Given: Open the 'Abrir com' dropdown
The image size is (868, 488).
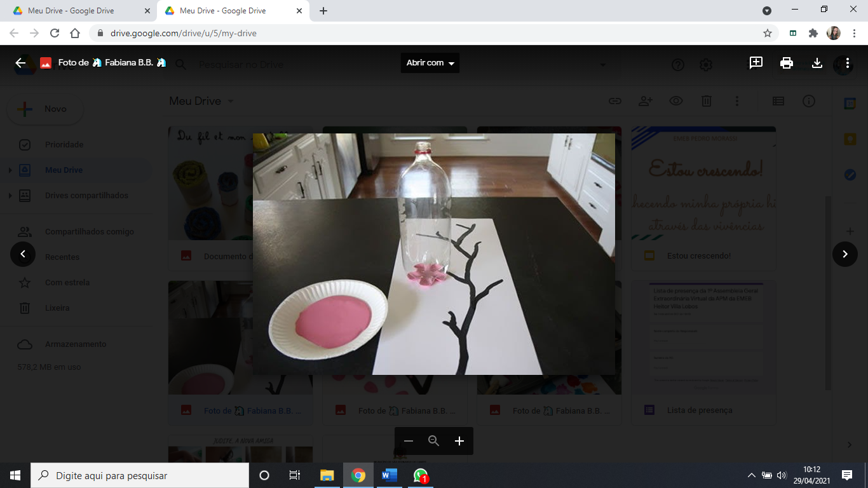Looking at the screenshot, I should 430,63.
